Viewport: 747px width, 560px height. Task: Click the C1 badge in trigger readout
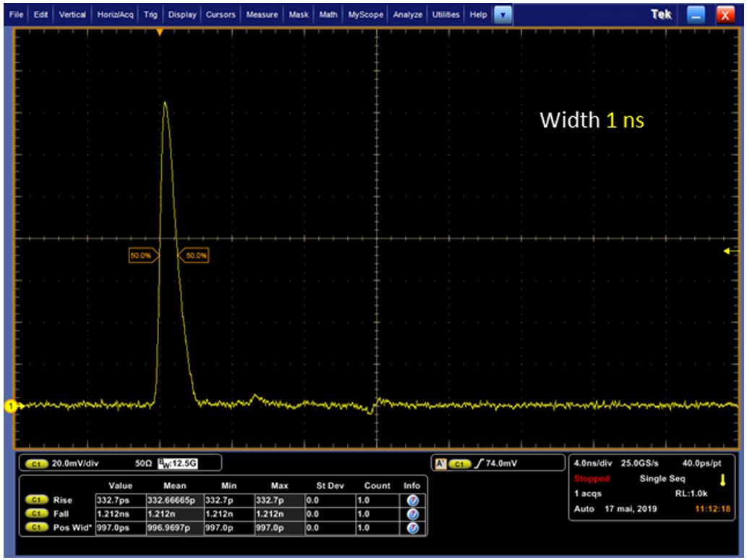coord(460,463)
